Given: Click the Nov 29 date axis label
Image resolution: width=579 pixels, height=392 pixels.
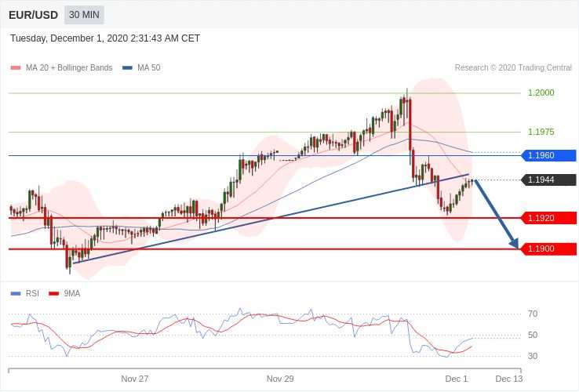Looking at the screenshot, I should tap(280, 379).
